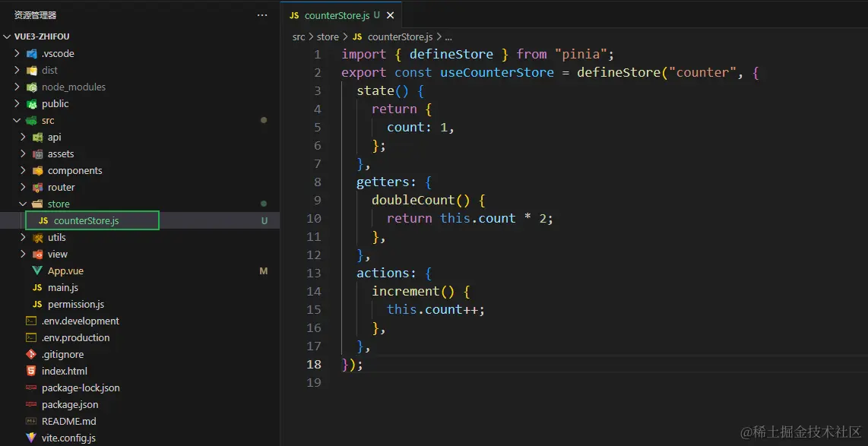
Task: Click the Vue logo icon of App.vue
Action: [x=38, y=270]
